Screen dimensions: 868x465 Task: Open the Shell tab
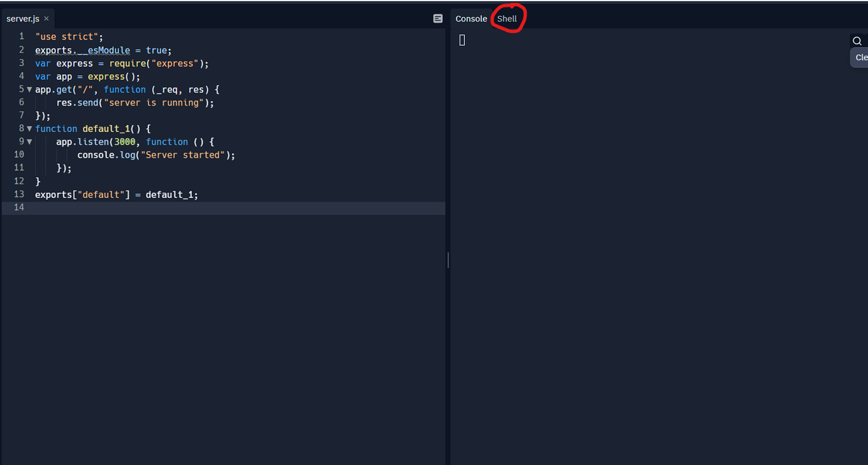click(x=507, y=19)
